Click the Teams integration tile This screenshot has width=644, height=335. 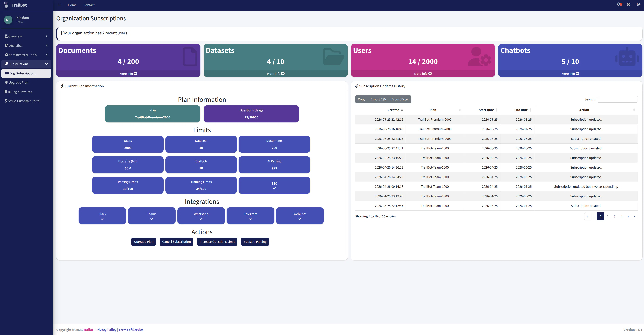click(x=151, y=216)
